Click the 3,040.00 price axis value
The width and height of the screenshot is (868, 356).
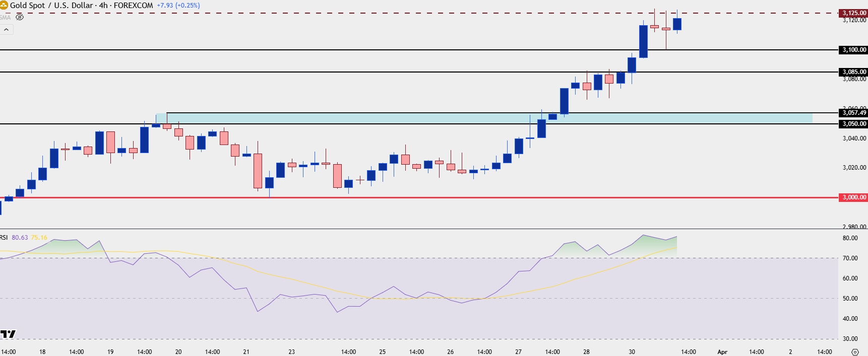(854, 138)
